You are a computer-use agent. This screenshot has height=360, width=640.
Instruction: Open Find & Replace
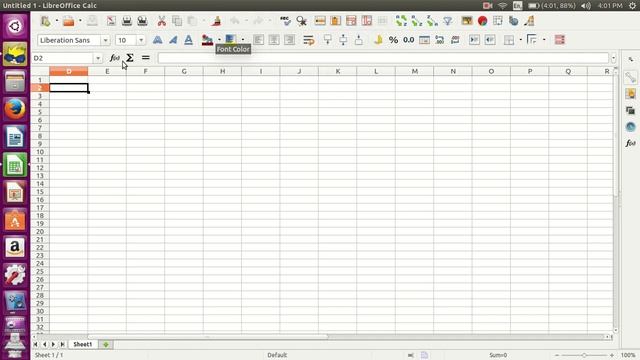[301, 21]
